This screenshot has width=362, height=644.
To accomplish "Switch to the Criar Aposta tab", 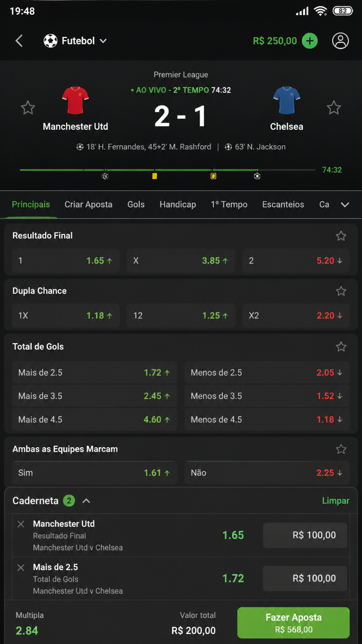I will 88,205.
